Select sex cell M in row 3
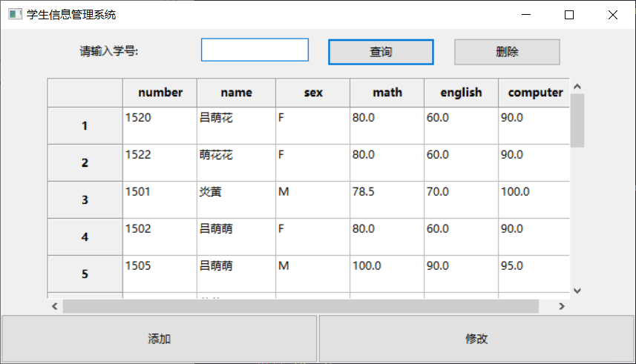Viewport: 636px width, 364px height. point(312,200)
